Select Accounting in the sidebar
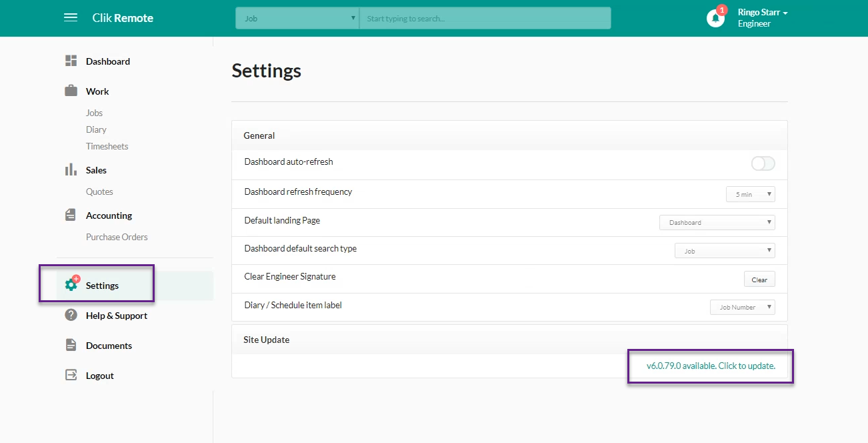The image size is (868, 443). (109, 215)
